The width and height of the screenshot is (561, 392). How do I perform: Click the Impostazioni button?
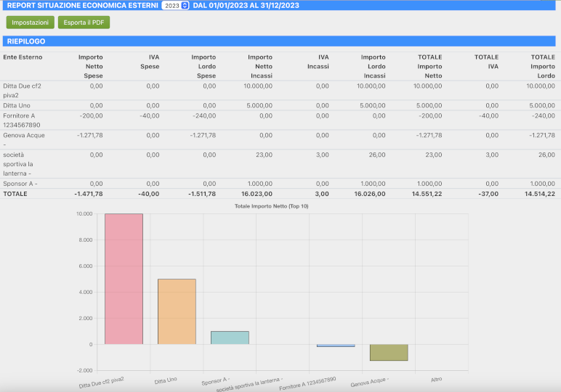[x=29, y=23]
